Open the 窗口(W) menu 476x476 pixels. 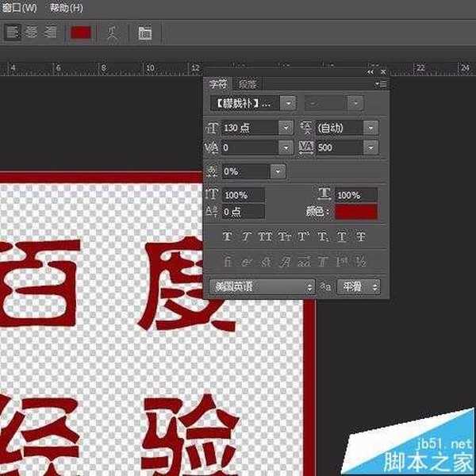point(19,7)
